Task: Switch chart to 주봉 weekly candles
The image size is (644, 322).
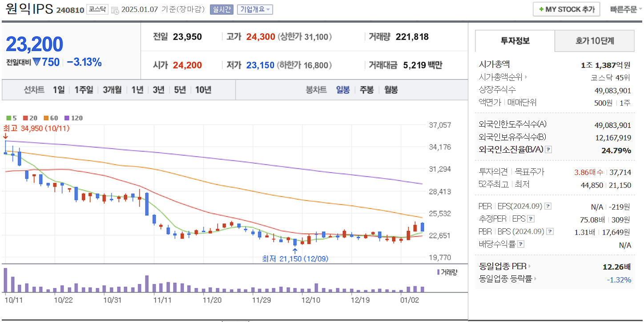Action: [367, 90]
